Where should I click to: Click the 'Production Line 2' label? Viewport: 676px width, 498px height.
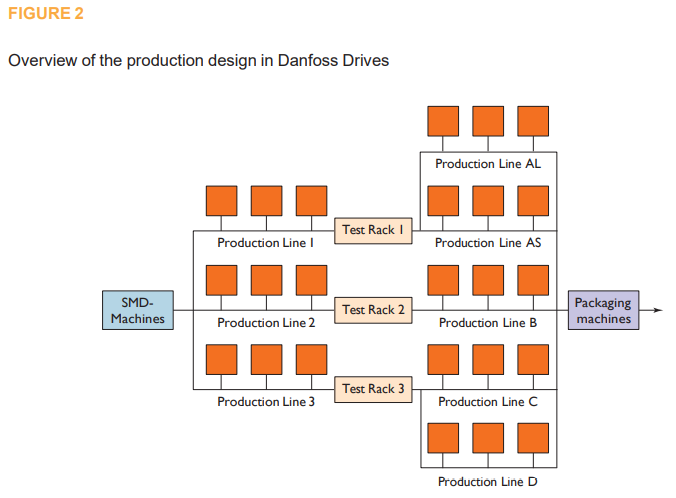(266, 323)
